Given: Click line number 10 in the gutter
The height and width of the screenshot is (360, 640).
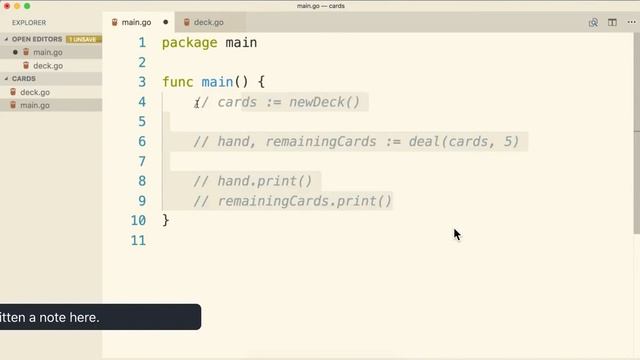Looking at the screenshot, I should click(x=138, y=220).
